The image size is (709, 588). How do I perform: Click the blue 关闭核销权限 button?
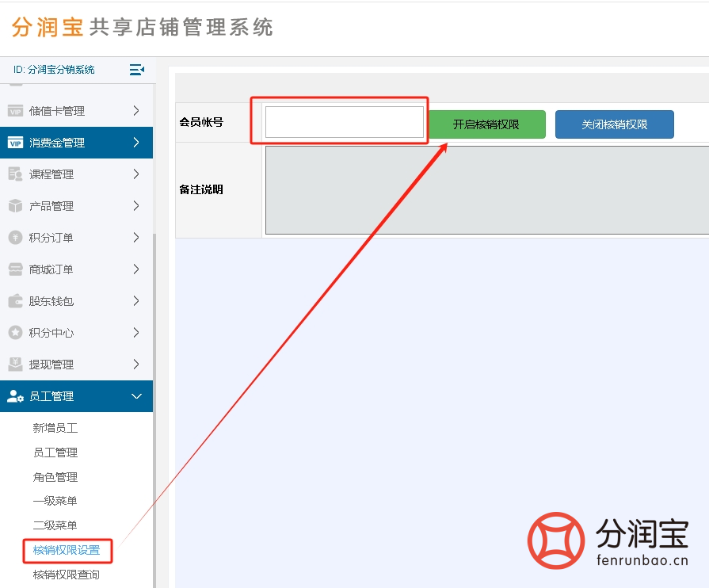[614, 124]
